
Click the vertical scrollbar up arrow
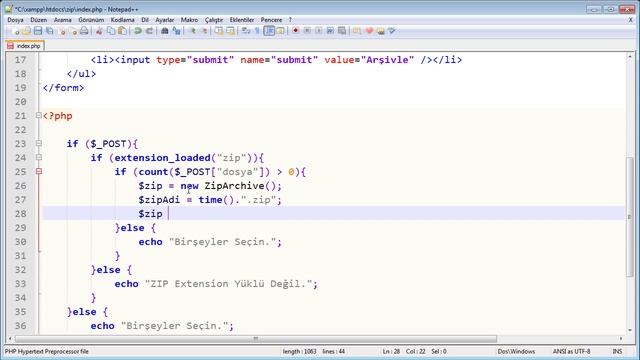pos(630,56)
